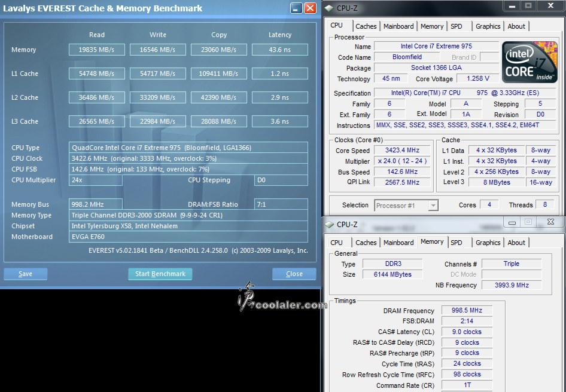Click the Memory Write value 16546 MB/s
The image size is (566, 392).
click(158, 50)
